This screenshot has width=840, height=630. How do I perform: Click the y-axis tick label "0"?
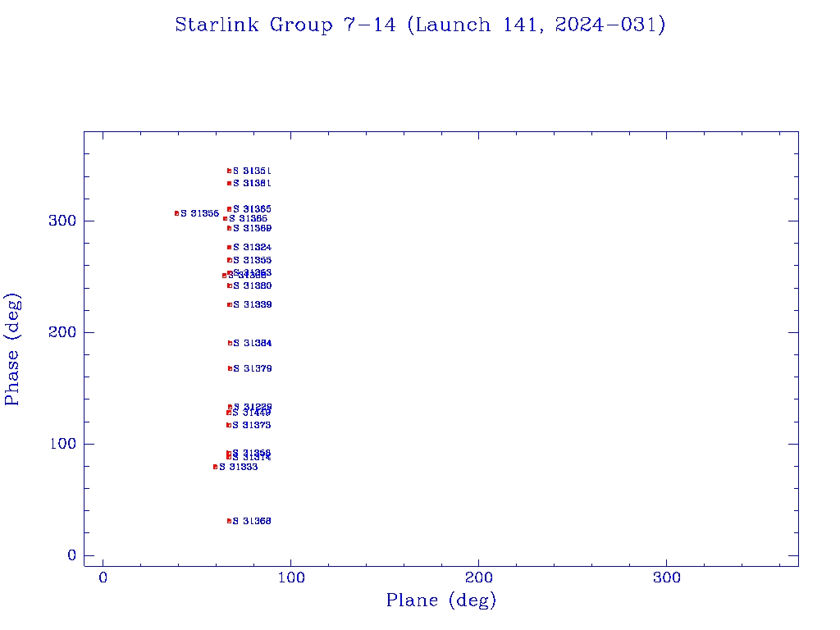point(72,555)
